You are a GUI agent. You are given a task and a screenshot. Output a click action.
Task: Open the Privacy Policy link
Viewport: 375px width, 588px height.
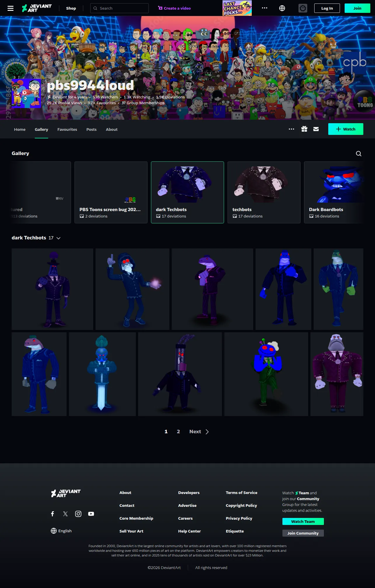pos(239,518)
